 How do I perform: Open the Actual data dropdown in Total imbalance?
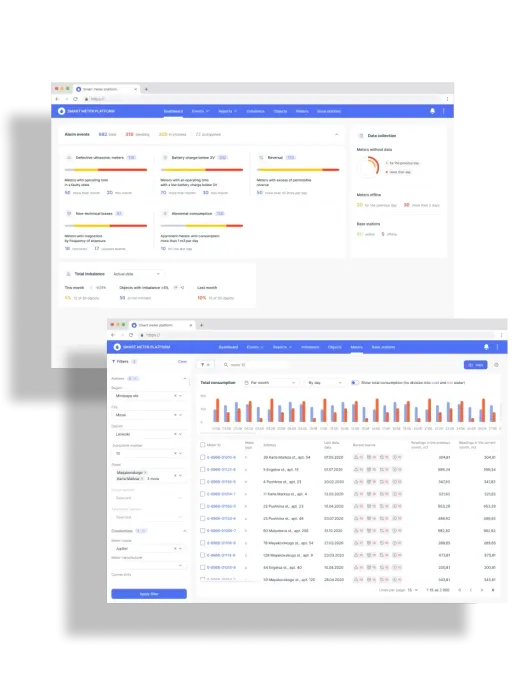click(136, 274)
